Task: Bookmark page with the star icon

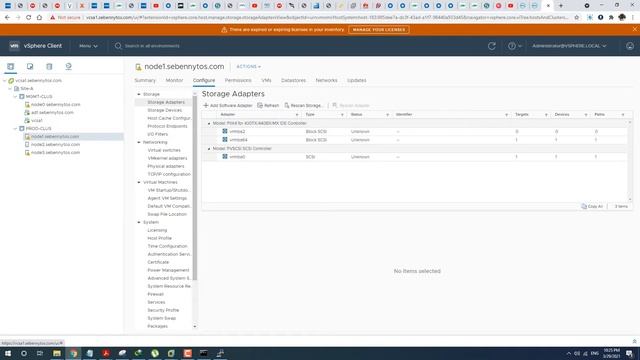Action: pos(576,18)
